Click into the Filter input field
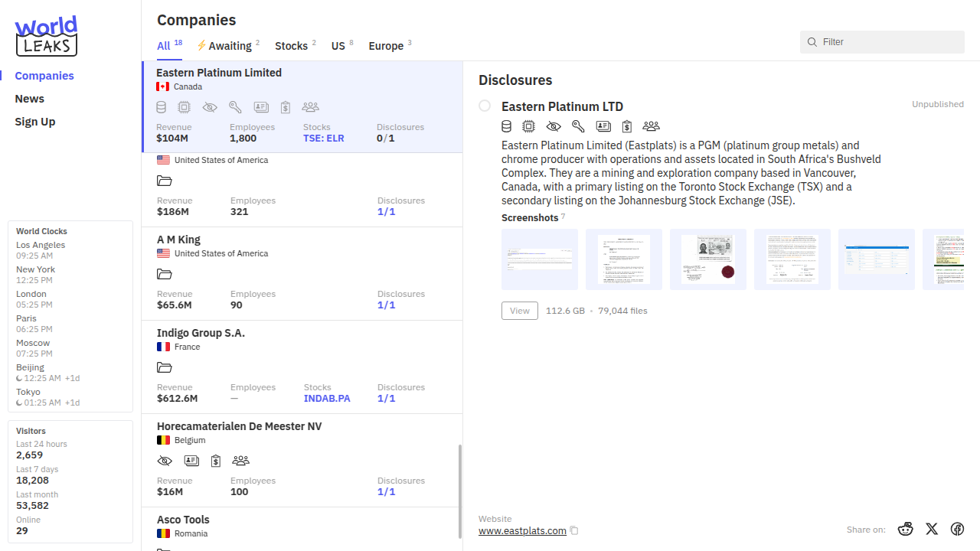Viewport: 980px width, 551px height. (882, 42)
